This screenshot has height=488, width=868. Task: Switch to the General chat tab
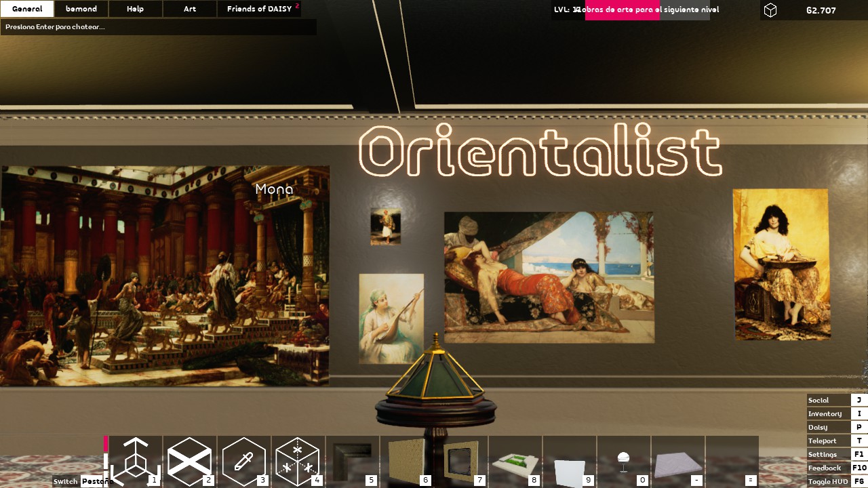tap(27, 9)
